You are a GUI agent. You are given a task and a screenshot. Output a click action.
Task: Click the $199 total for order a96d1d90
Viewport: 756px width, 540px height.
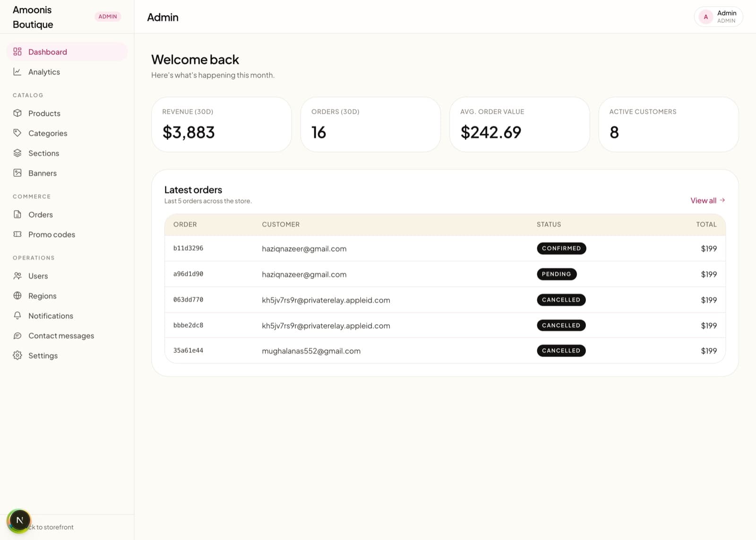click(x=709, y=274)
